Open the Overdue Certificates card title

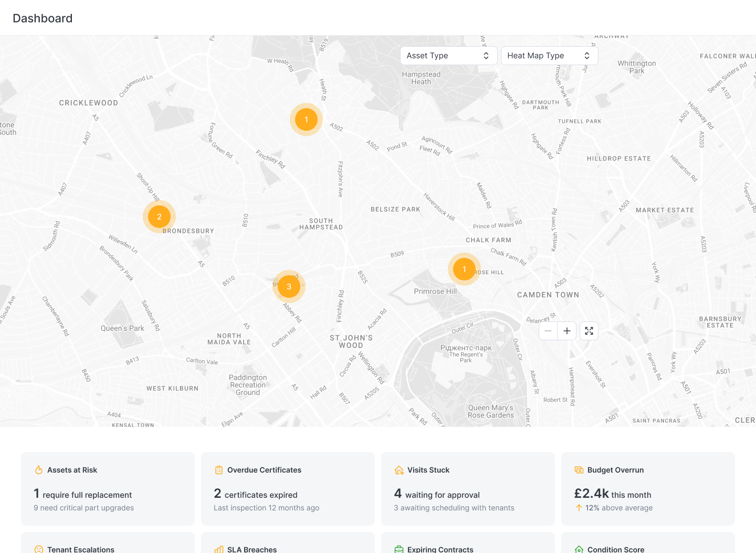point(264,470)
